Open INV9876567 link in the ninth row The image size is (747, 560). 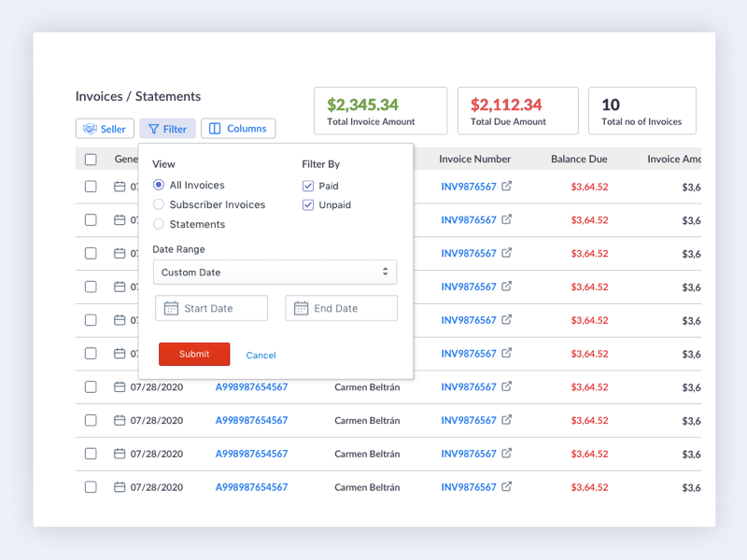pos(469,454)
